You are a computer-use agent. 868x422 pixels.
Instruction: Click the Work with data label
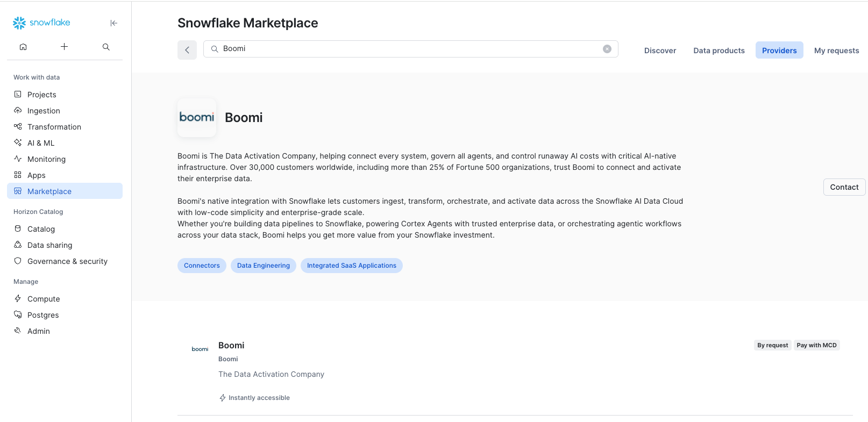[x=37, y=77]
